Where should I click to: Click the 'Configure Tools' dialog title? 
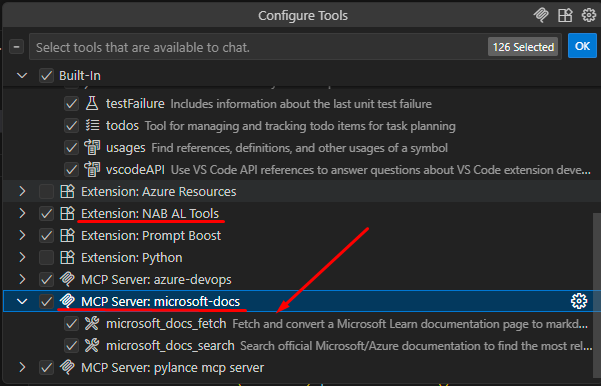303,15
